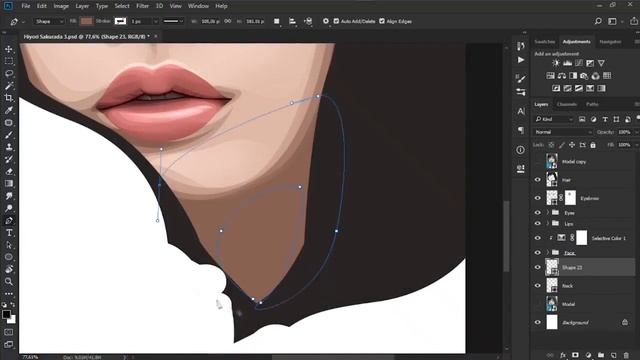Switch to the Swatches tab
This screenshot has width=640, height=360.
point(544,42)
